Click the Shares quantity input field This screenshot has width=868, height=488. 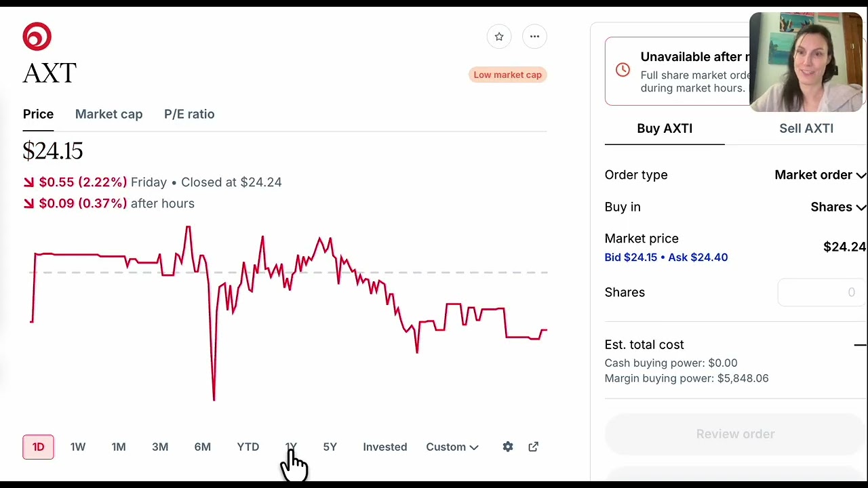[821, 292]
